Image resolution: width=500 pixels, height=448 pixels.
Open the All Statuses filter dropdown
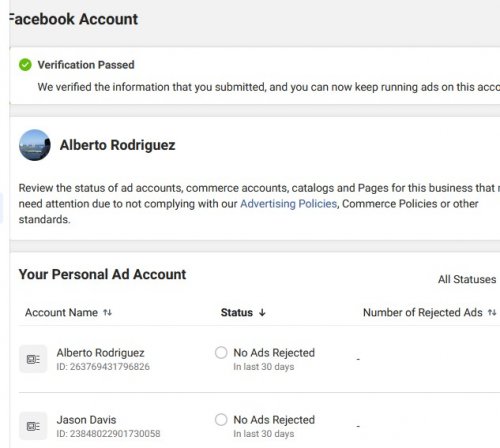click(x=467, y=279)
